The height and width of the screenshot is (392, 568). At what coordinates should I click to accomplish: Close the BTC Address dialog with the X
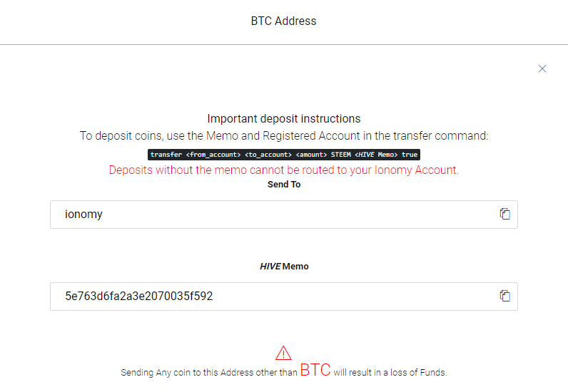click(542, 68)
